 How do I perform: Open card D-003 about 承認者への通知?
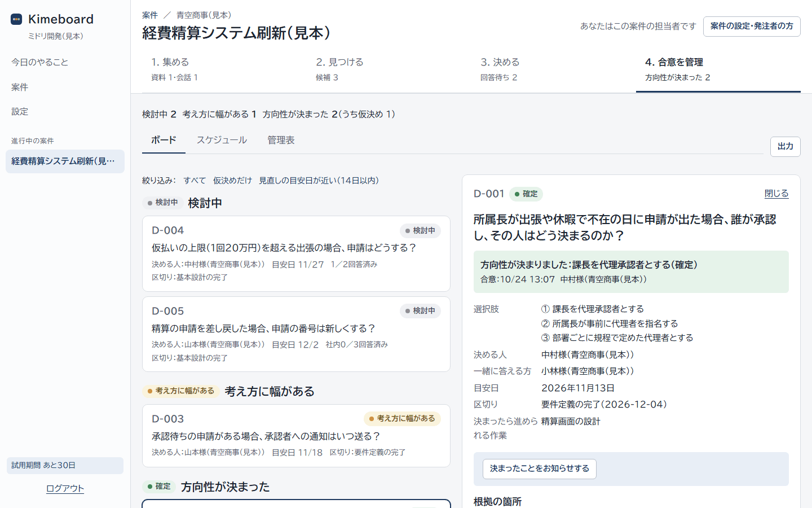point(296,436)
